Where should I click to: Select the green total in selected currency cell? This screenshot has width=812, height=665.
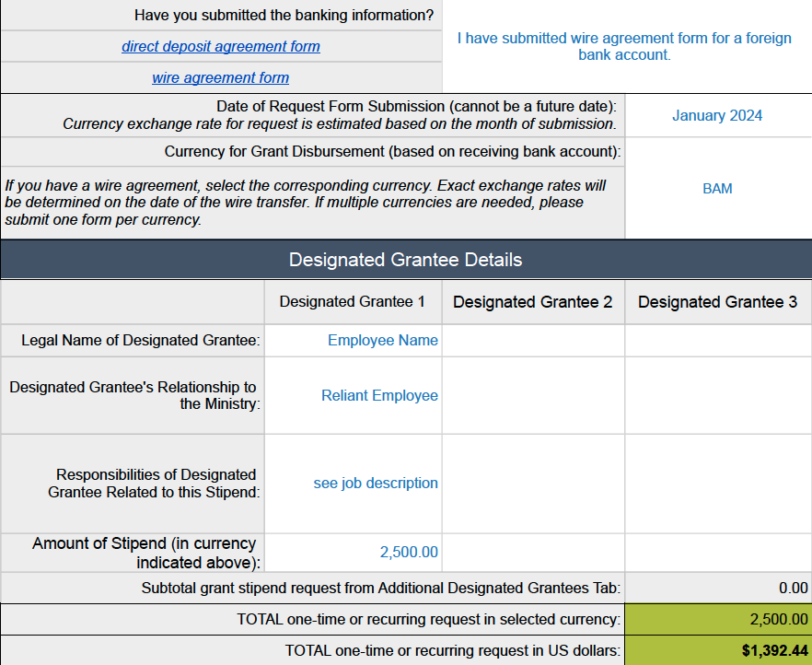tap(717, 620)
